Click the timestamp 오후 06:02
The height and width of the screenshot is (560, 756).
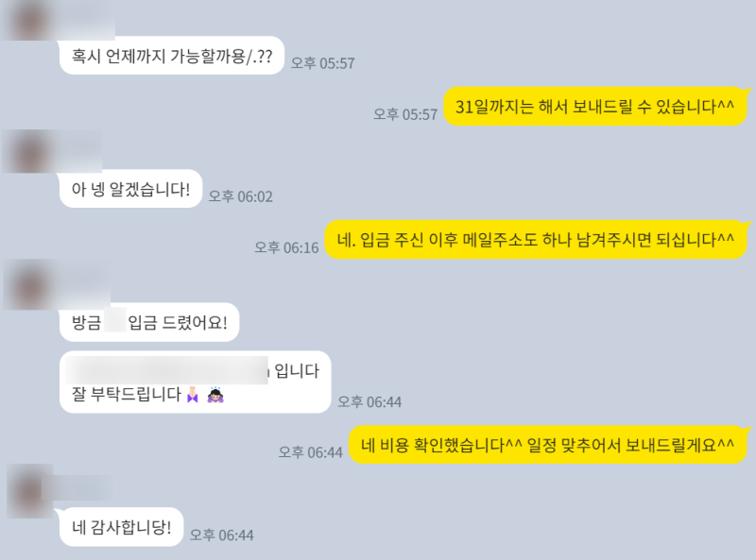coord(241,196)
